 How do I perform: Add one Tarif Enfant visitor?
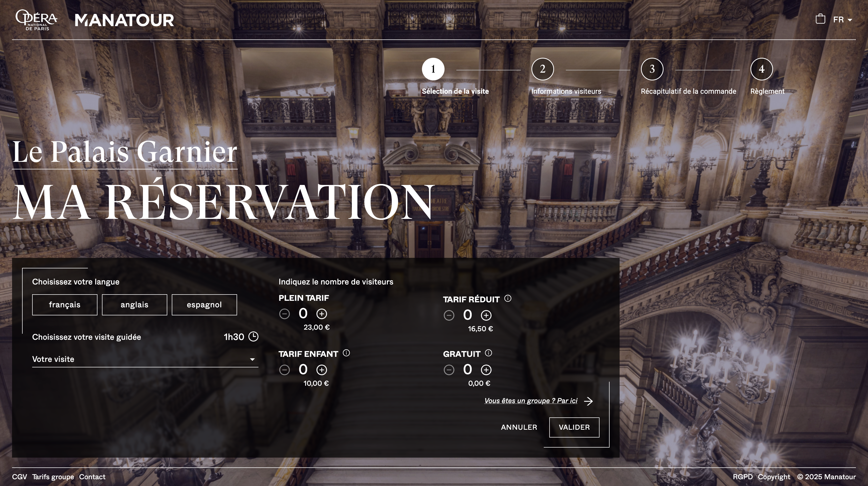pyautogui.click(x=321, y=370)
